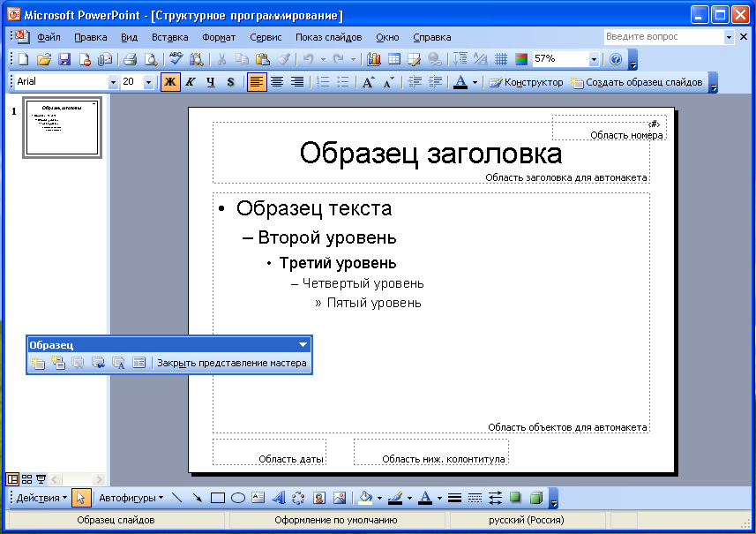Apply fill color with the paint bucket
This screenshot has height=534, width=756.
tap(366, 498)
